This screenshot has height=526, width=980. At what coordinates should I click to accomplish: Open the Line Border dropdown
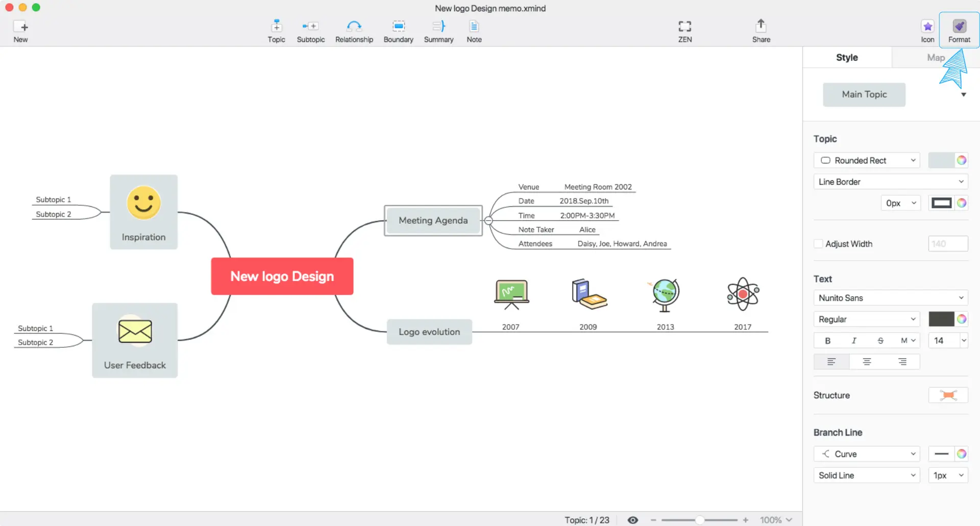click(891, 182)
